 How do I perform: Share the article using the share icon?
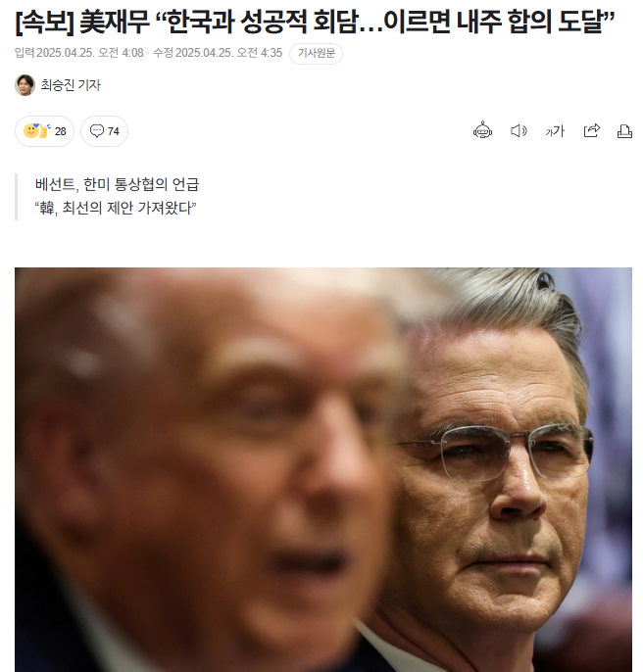(x=591, y=130)
